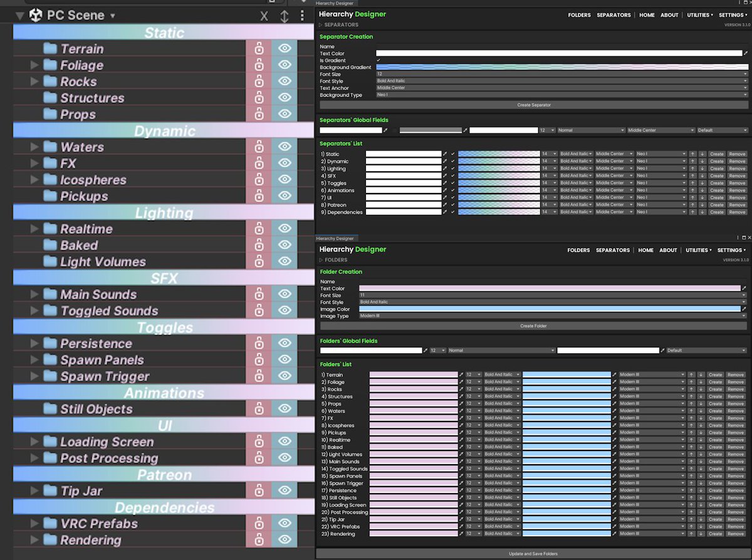This screenshot has width=752, height=560.
Task: Click the Light Volumes folder icon
Action: (x=50, y=261)
